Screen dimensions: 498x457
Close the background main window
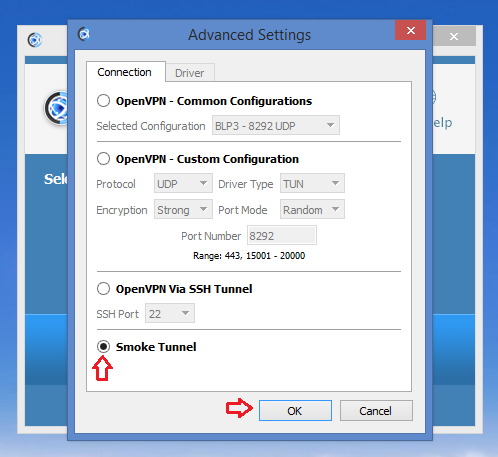454,36
